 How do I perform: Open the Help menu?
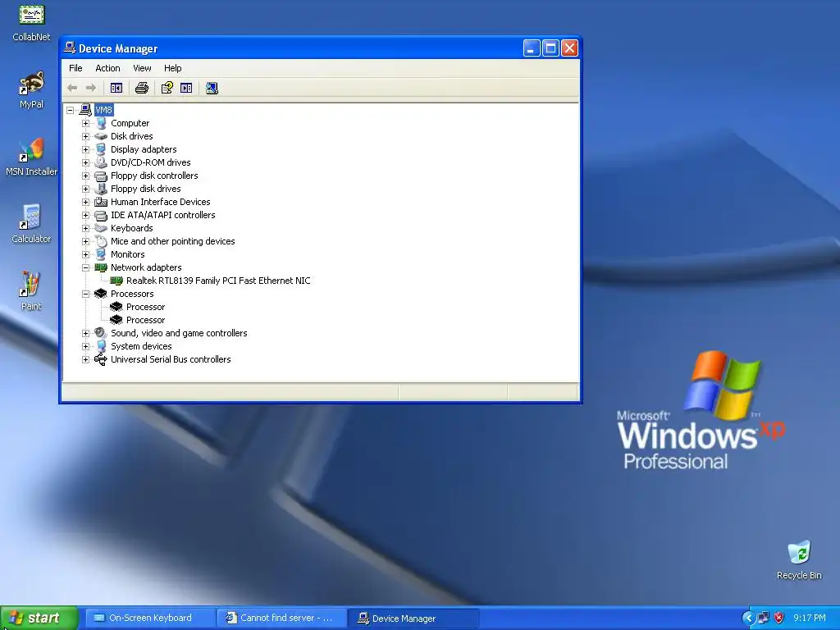click(x=172, y=68)
